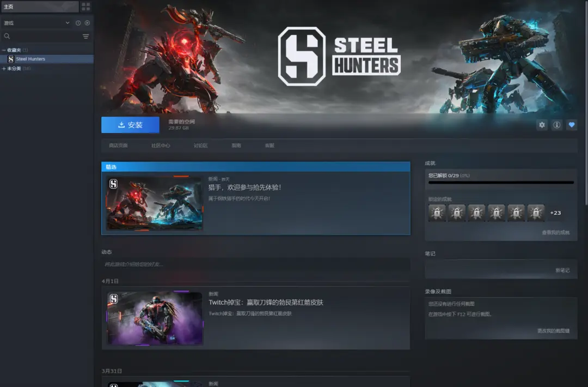Viewport: 588px width, 387px height.
Task: Open 更改我的截图键 link
Action: pos(554,331)
